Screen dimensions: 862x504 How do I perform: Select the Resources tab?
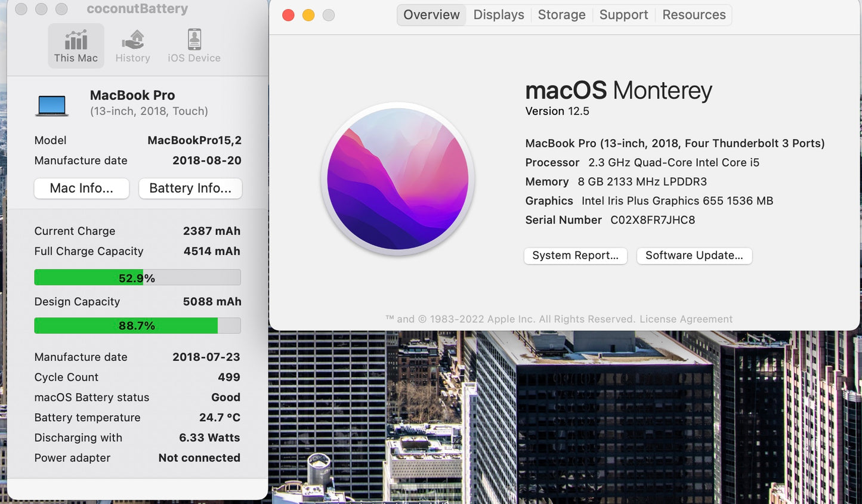694,15
